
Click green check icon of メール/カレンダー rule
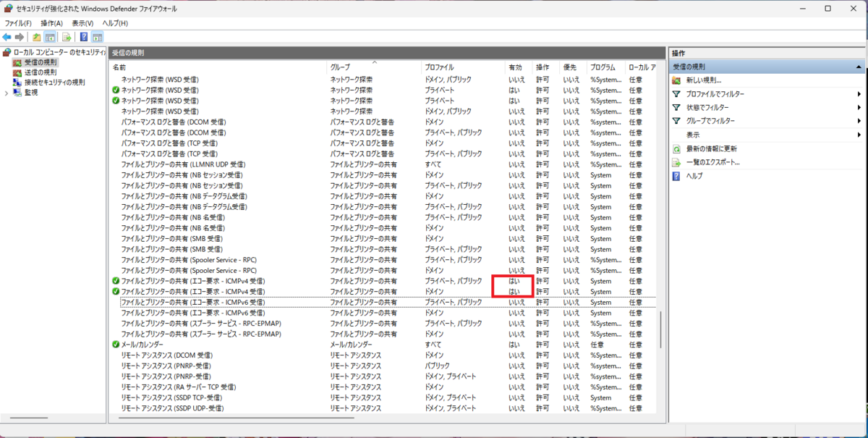tap(116, 345)
